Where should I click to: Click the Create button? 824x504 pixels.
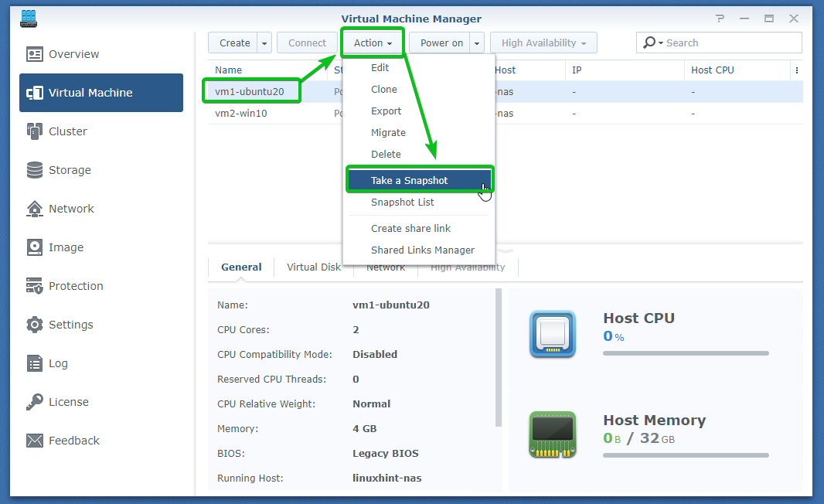(x=234, y=43)
